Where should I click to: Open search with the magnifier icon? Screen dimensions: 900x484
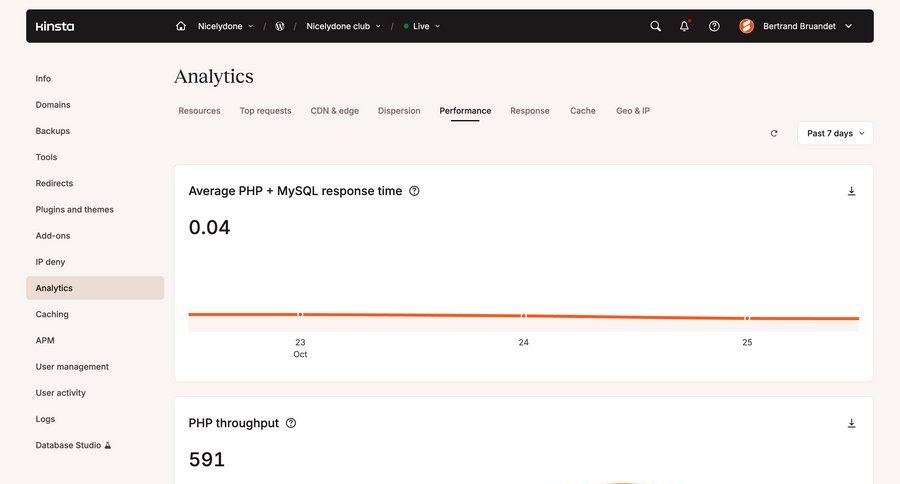[656, 26]
